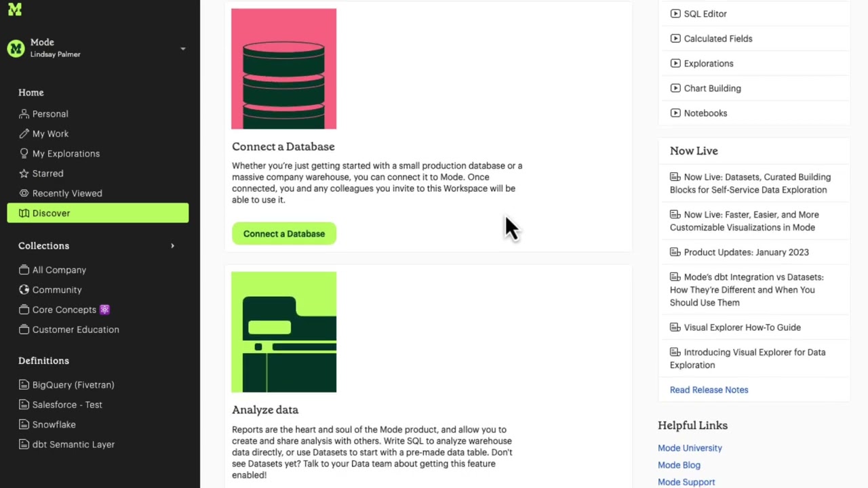Screen dimensions: 868x488
Task: Open Core Concepts collection
Action: tap(71, 310)
